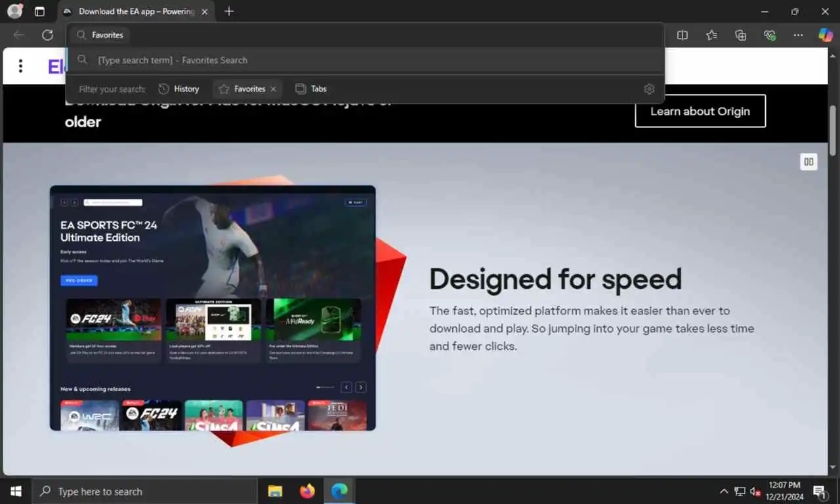
Task: Switch to Edge in the taskbar
Action: point(339,491)
